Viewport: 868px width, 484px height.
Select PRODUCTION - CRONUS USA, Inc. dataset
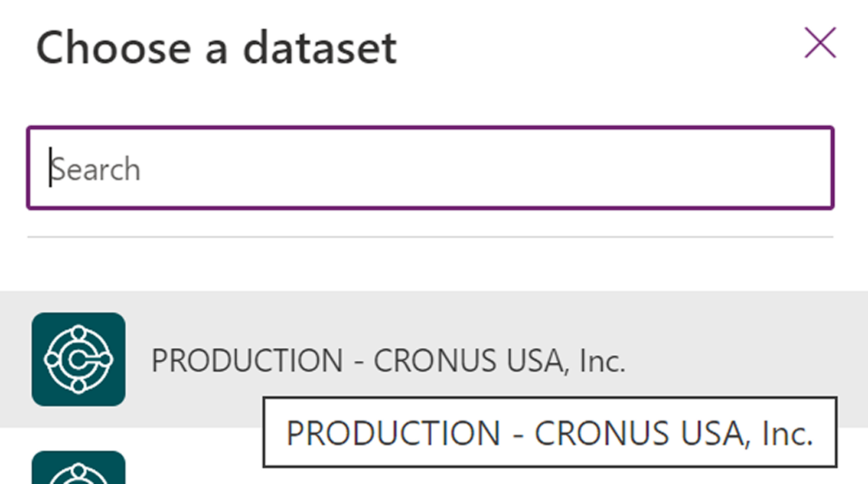coord(388,360)
